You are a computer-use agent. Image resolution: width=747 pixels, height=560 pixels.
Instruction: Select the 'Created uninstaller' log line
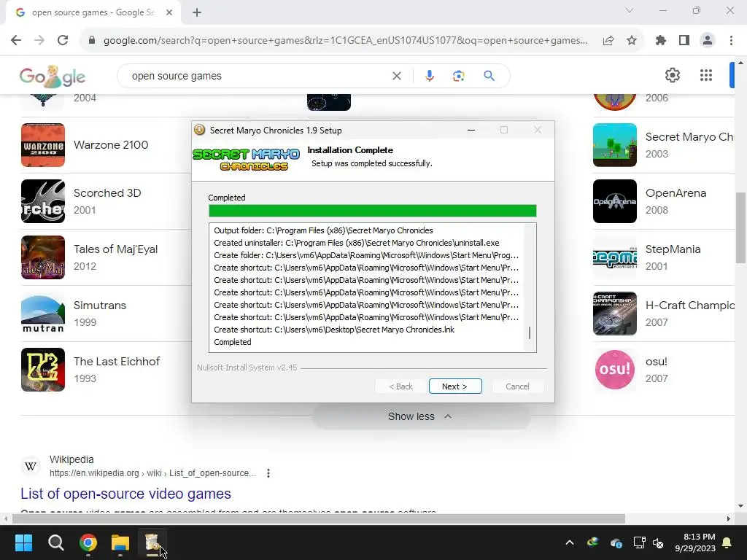(x=356, y=243)
